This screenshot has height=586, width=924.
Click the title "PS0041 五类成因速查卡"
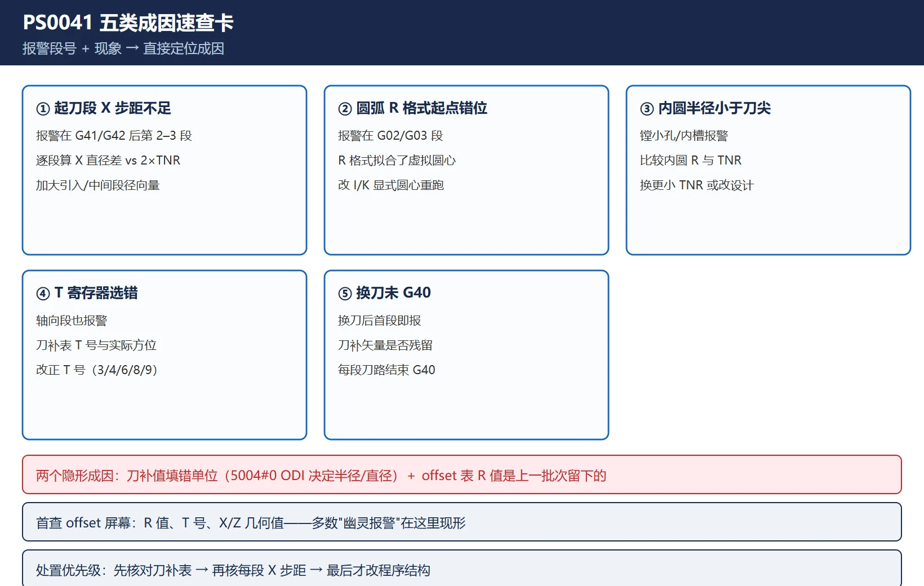pyautogui.click(x=128, y=23)
